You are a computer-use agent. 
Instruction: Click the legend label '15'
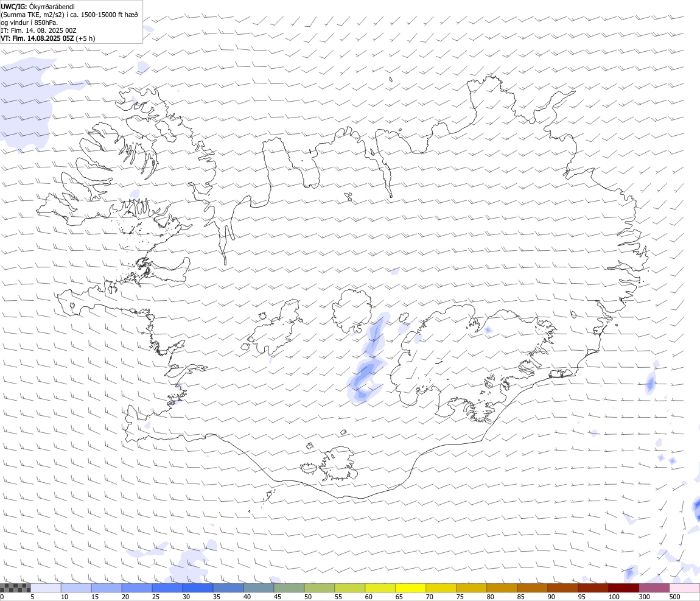pos(94,597)
